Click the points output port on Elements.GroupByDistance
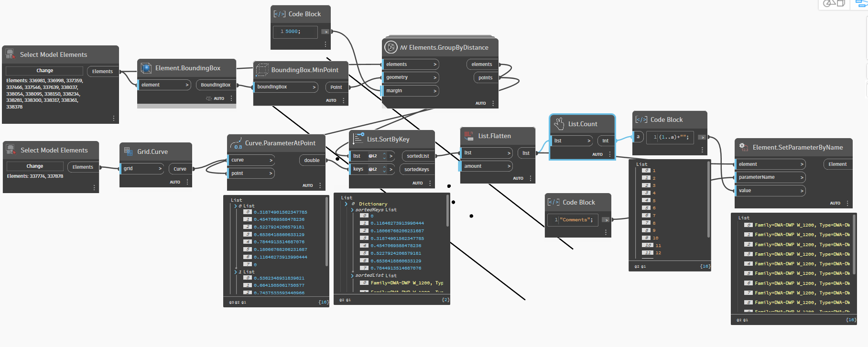 point(486,77)
